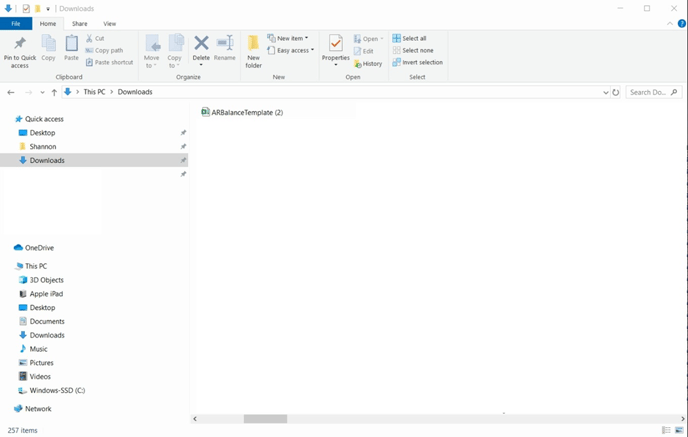Click the Rename icon in Organize group
Image resolution: width=688 pixels, height=437 pixels.
coord(225,48)
